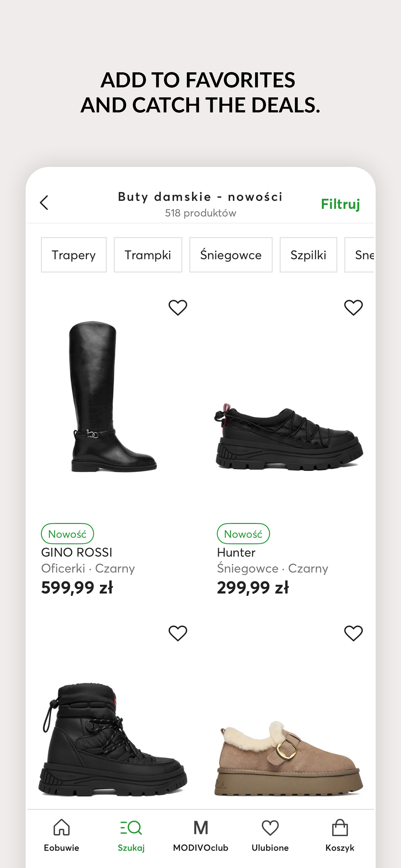This screenshot has height=868, width=401.
Task: Tap the Hunter 299,99 zł price
Action: (x=253, y=588)
